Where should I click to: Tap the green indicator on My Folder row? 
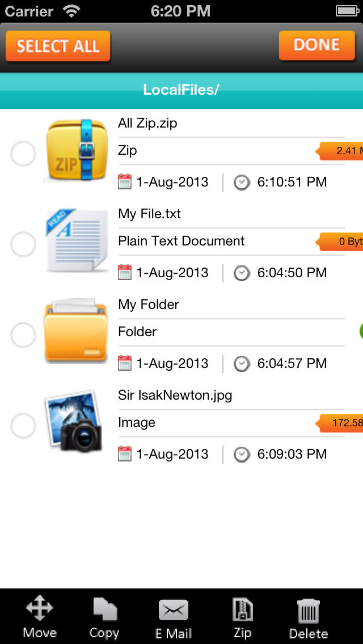pos(361,332)
